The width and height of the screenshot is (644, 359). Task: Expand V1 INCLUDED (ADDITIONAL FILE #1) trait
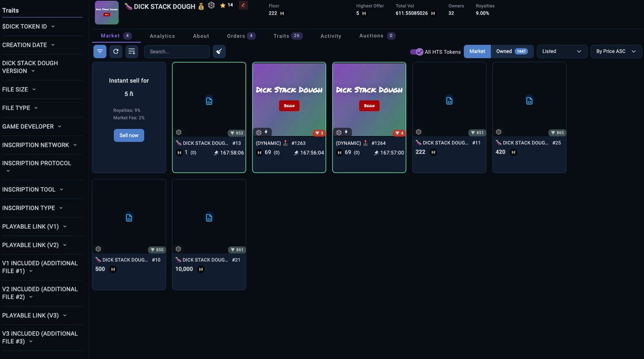click(40, 267)
